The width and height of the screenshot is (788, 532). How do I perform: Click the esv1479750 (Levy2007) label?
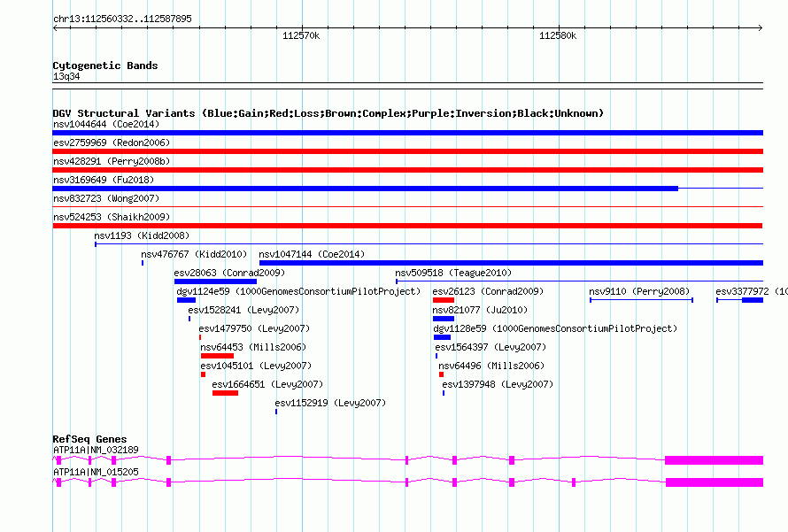pyautogui.click(x=254, y=328)
